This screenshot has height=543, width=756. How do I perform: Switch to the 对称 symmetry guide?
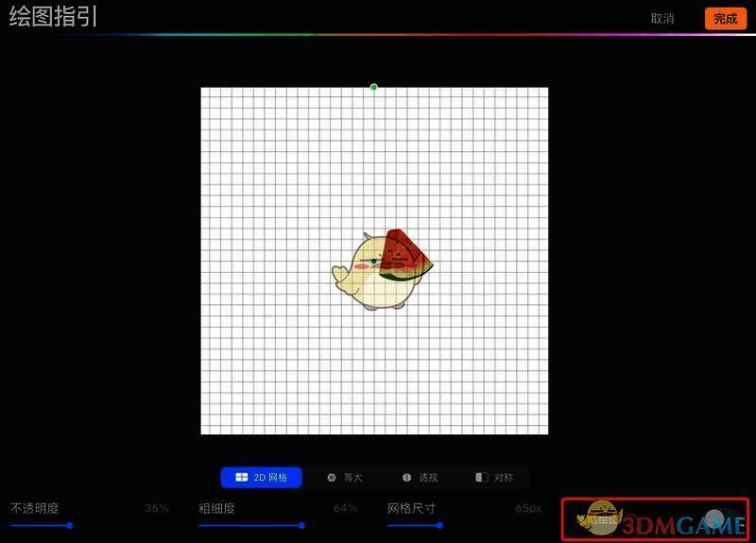pyautogui.click(x=494, y=477)
